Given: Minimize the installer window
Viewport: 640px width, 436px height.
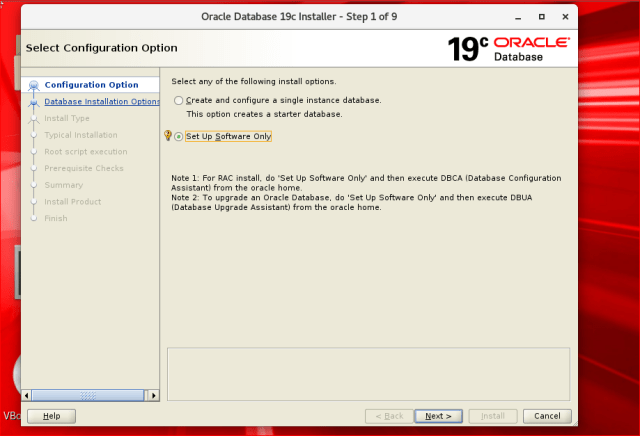Looking at the screenshot, I should (x=518, y=17).
